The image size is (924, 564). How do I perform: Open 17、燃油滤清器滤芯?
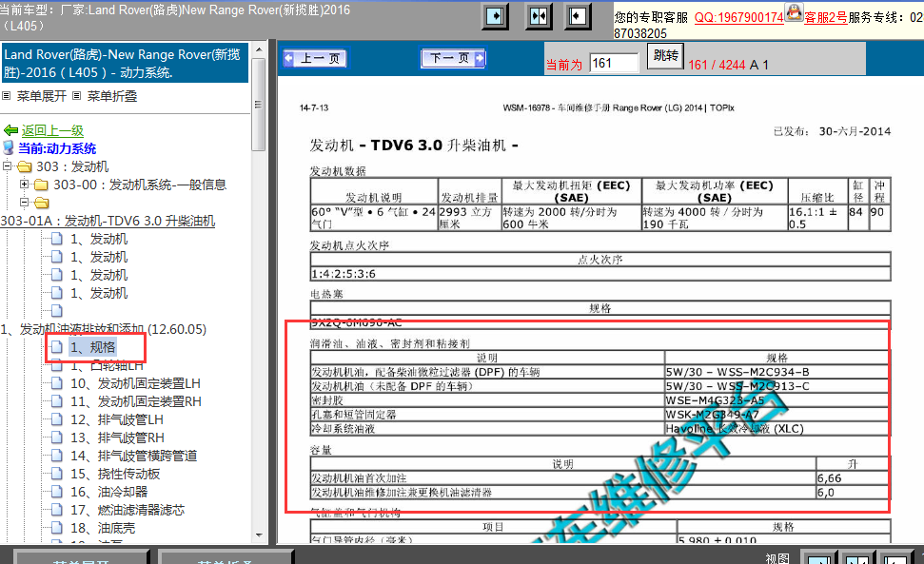[x=128, y=510]
